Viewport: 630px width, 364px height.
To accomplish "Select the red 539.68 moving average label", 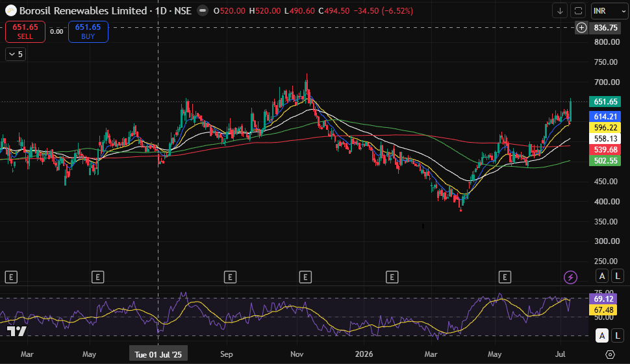I will point(605,150).
